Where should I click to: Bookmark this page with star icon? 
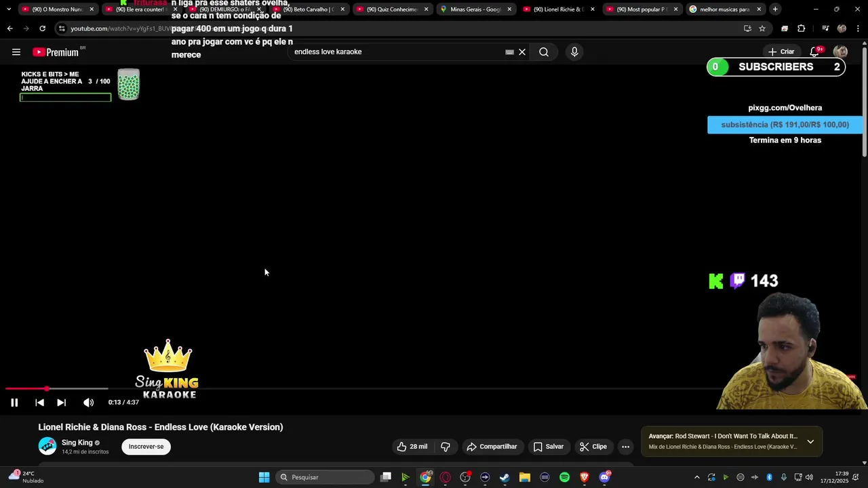coord(762,28)
